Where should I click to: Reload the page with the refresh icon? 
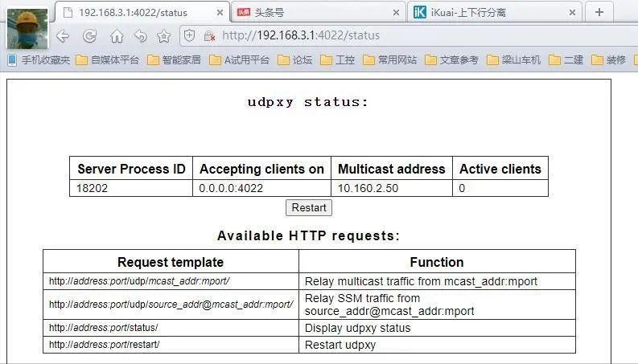point(90,36)
